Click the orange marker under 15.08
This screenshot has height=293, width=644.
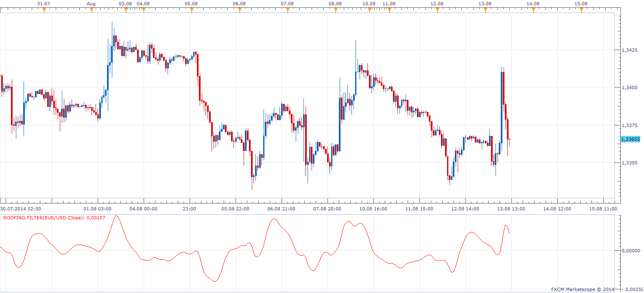pyautogui.click(x=581, y=10)
